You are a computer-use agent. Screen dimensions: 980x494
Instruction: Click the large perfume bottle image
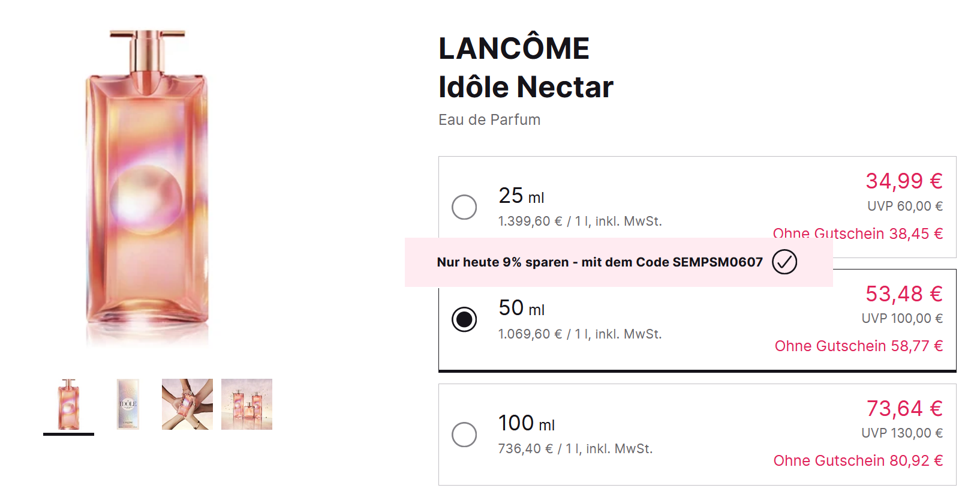coord(148,186)
